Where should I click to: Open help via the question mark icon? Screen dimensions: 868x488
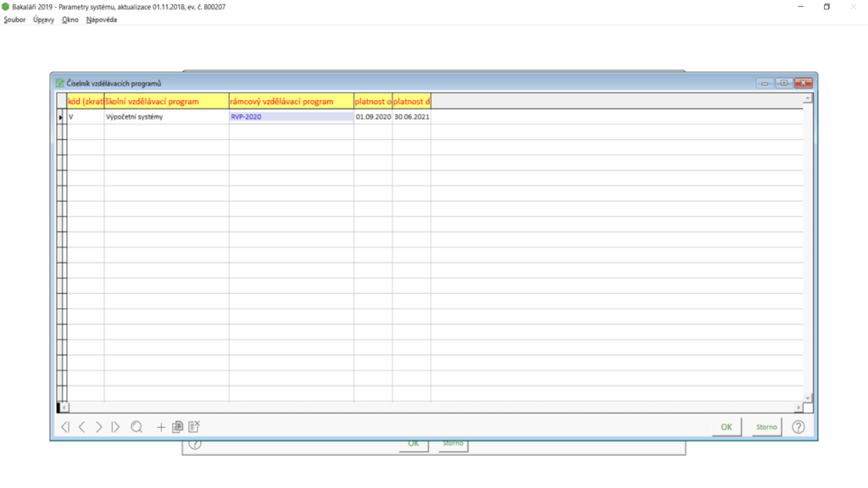pyautogui.click(x=798, y=427)
